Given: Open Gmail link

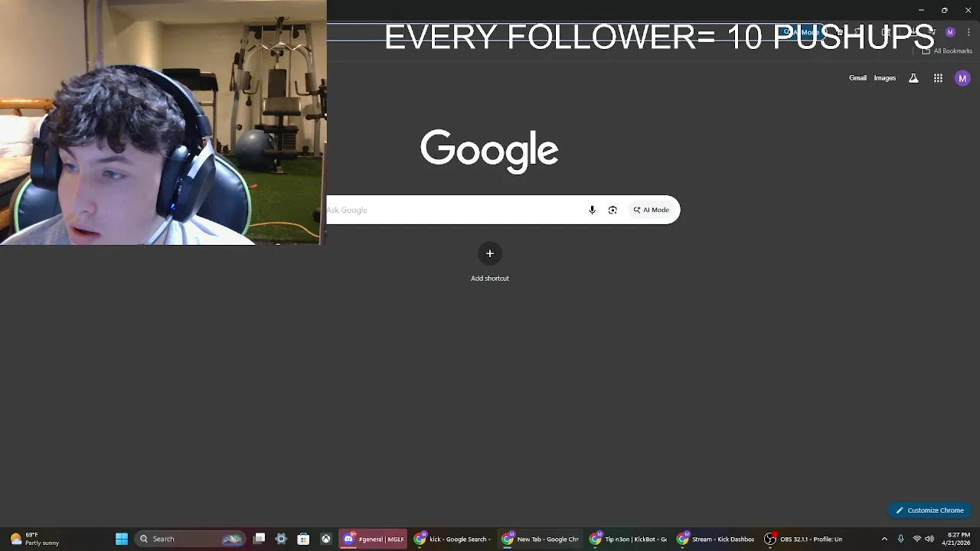Looking at the screenshot, I should click(857, 78).
